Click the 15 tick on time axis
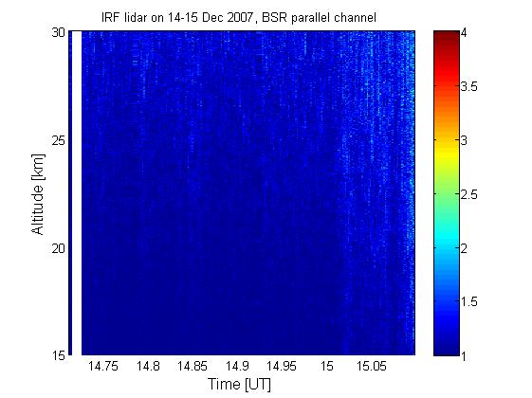The height and width of the screenshot is (398, 532). point(327,366)
